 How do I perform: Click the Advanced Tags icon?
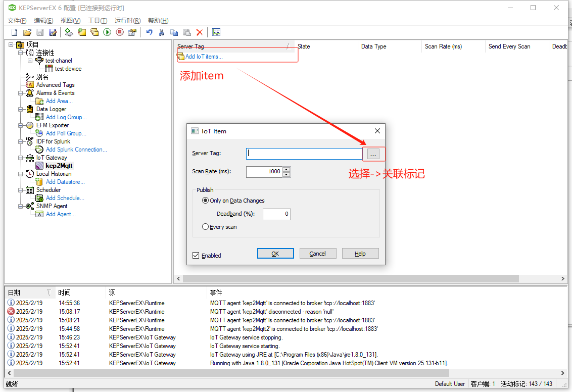point(30,84)
